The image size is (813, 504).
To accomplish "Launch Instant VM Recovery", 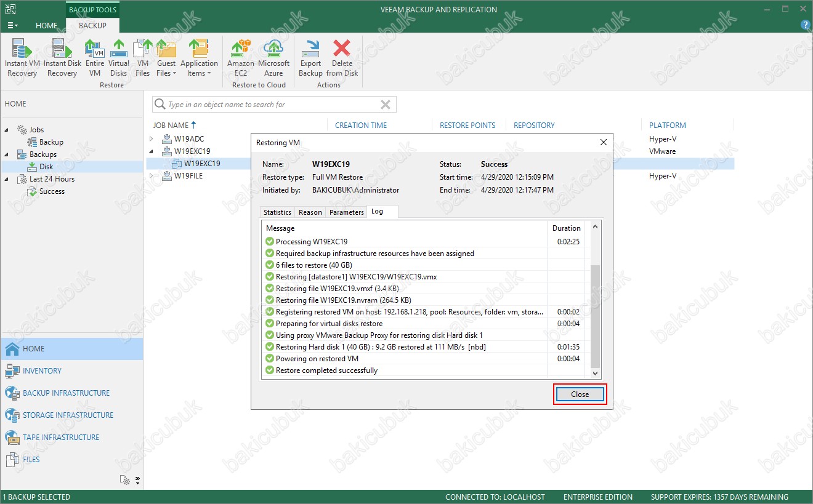I will click(x=22, y=58).
